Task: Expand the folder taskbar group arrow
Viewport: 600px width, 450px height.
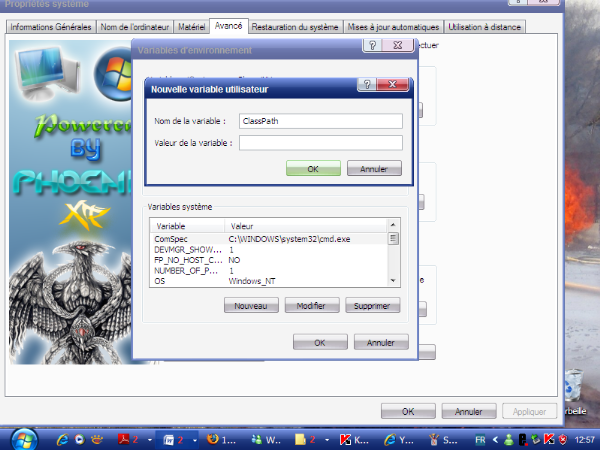Action: 327,440
